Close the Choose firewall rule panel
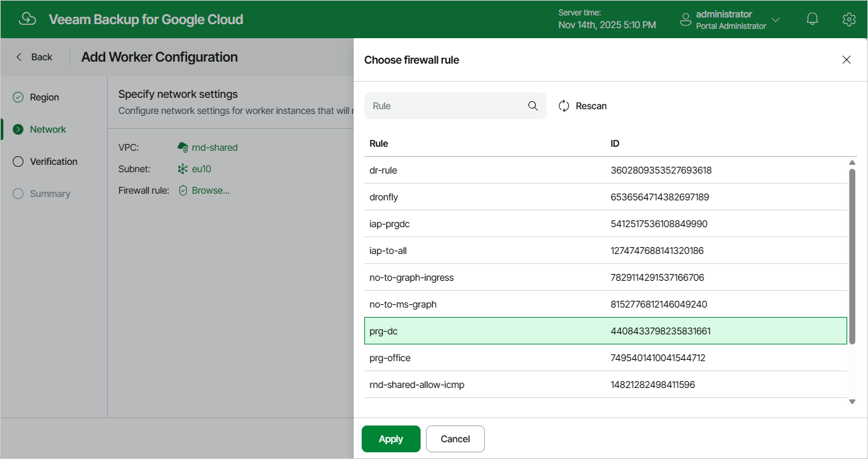868x459 pixels. click(847, 60)
